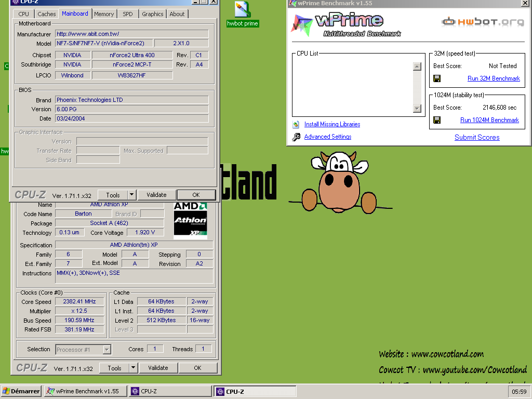This screenshot has height=399, width=532.
Task: Click wPrime icon in the taskbar button
Action: tap(50, 391)
